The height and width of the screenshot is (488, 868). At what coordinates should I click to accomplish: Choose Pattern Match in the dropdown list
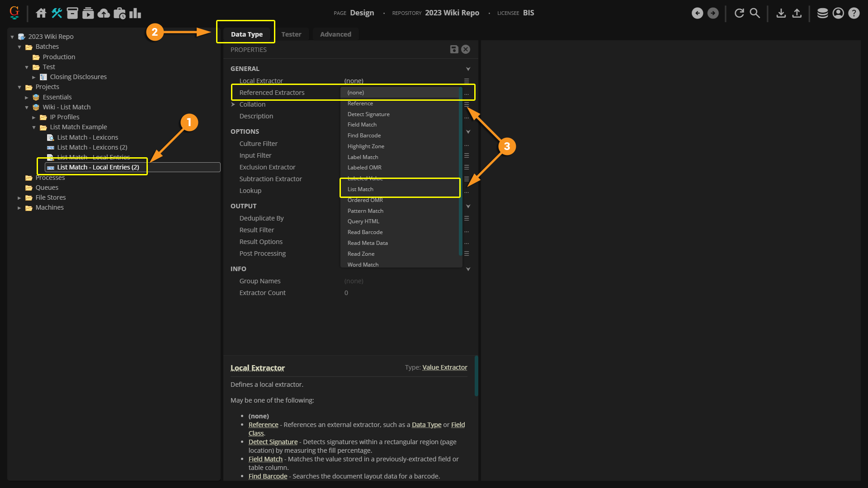click(x=365, y=211)
